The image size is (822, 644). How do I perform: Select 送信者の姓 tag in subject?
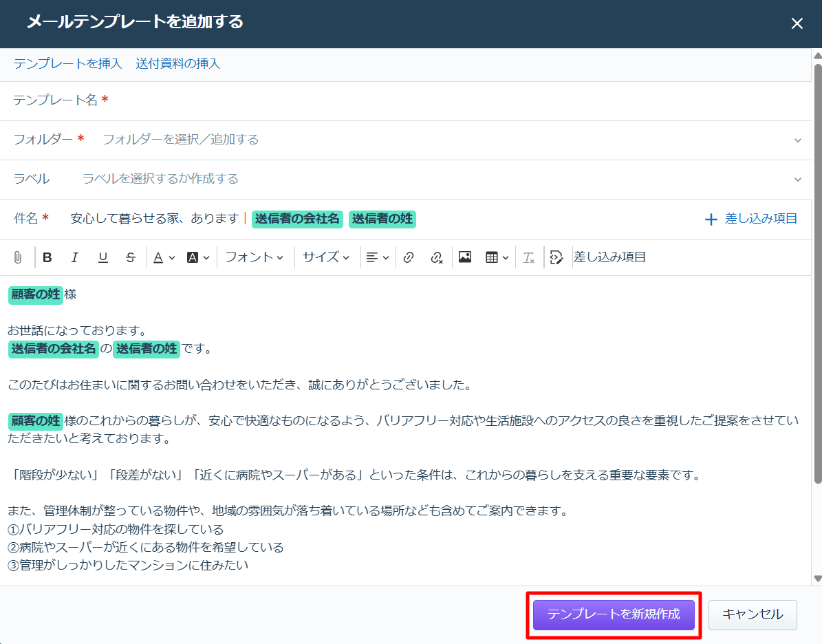click(382, 219)
